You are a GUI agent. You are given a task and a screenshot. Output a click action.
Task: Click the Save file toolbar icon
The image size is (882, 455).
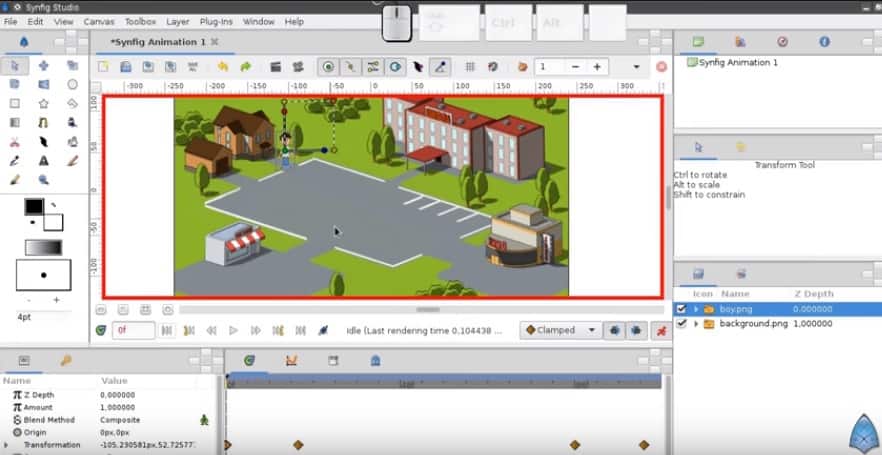click(x=148, y=66)
